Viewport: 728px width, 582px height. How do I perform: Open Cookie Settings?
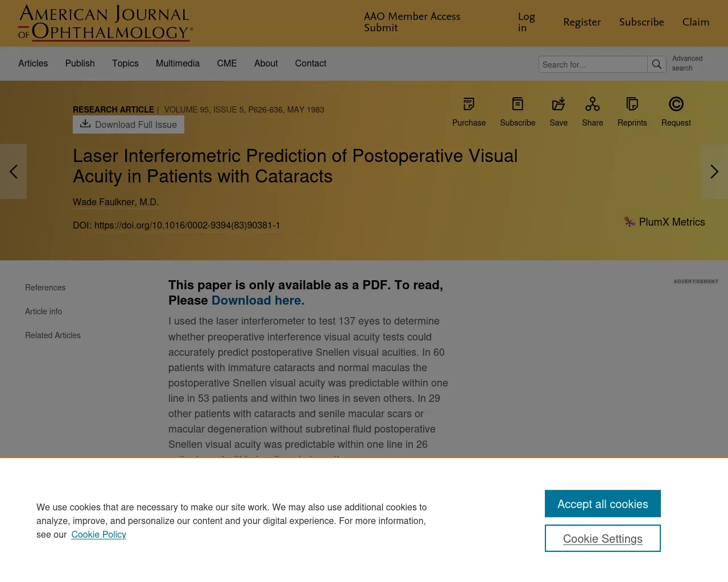tap(603, 538)
